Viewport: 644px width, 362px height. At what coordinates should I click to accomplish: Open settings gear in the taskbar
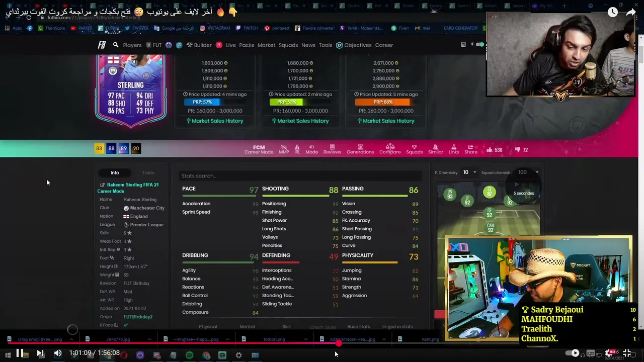pos(238,355)
